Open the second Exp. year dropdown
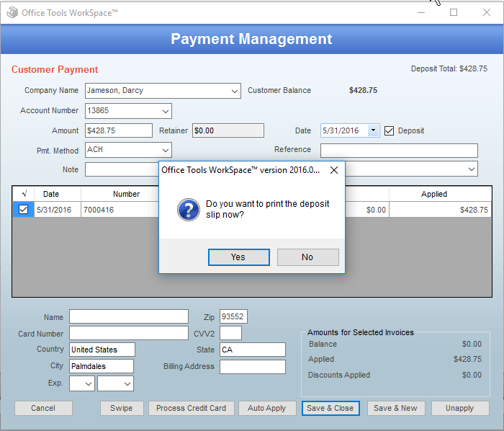This screenshot has height=431, width=504. point(127,383)
